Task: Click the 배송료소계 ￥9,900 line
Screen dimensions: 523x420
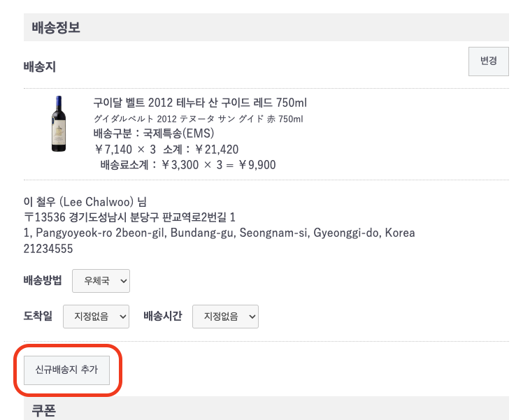Action: point(188,165)
